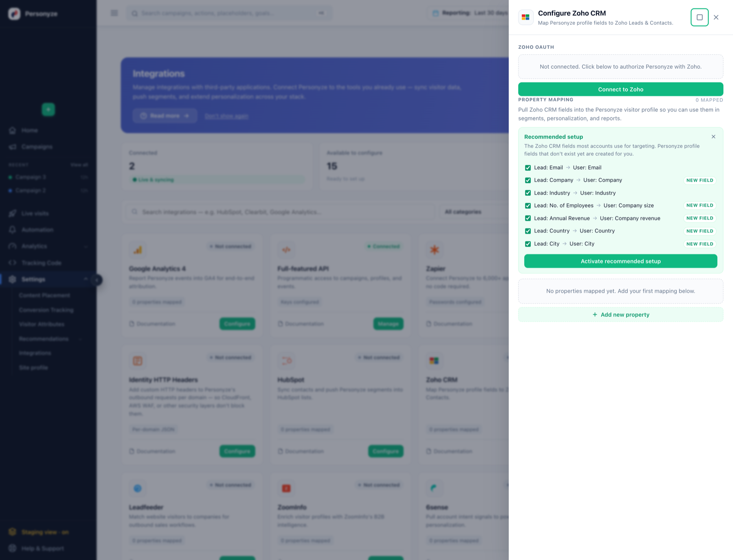The height and width of the screenshot is (560, 733).
Task: Open Tracking Code via its code icon
Action: pyautogui.click(x=13, y=263)
